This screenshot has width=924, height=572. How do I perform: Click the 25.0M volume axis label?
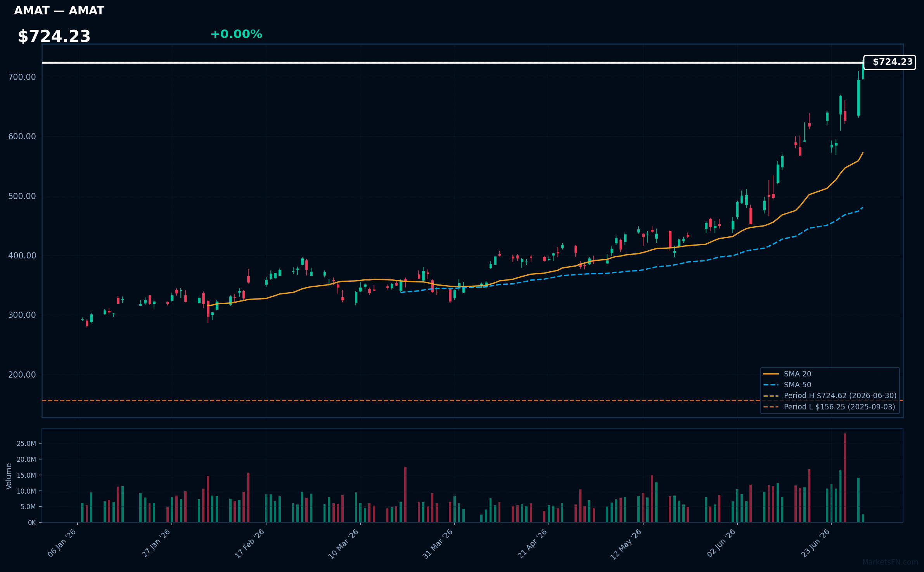click(x=26, y=443)
